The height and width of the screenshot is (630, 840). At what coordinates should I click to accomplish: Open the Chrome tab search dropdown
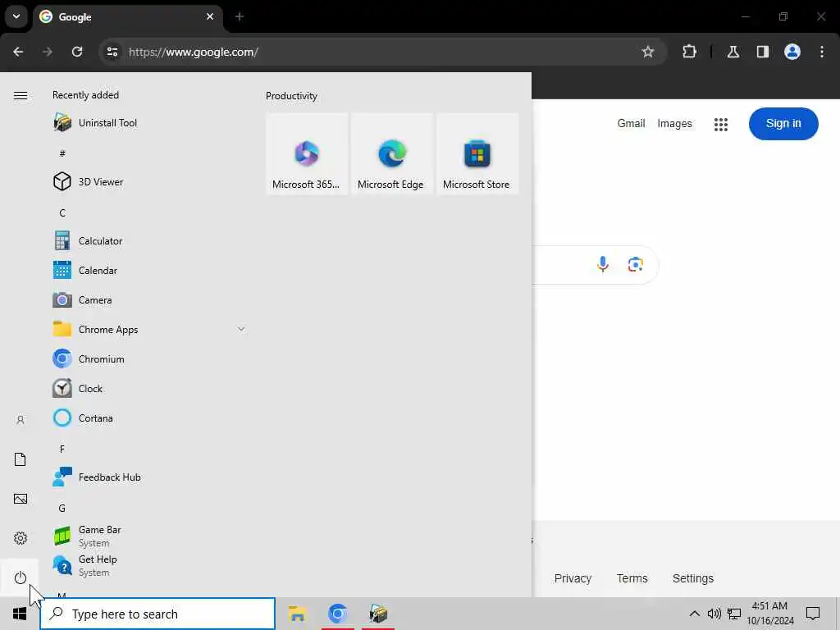(x=16, y=16)
